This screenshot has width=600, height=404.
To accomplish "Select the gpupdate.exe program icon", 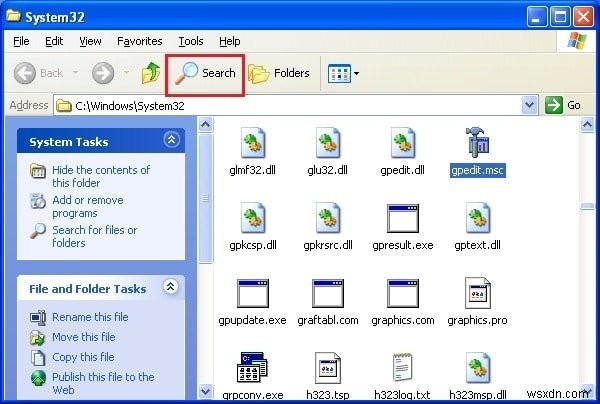I will (x=253, y=293).
